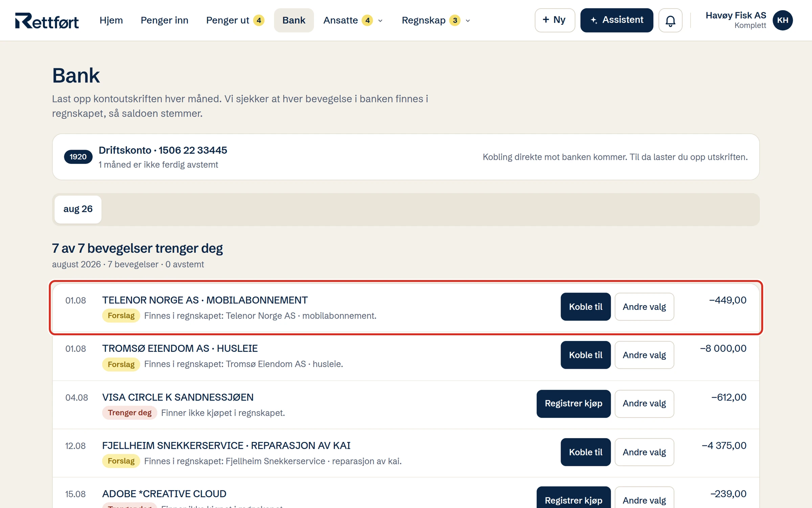Koble til the Fjellheim Snekkerservice transaction
Viewport: 812px width, 508px height.
pyautogui.click(x=585, y=452)
